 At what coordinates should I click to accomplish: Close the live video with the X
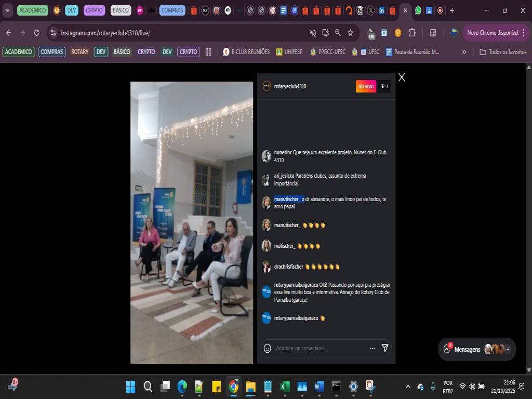pyautogui.click(x=402, y=77)
